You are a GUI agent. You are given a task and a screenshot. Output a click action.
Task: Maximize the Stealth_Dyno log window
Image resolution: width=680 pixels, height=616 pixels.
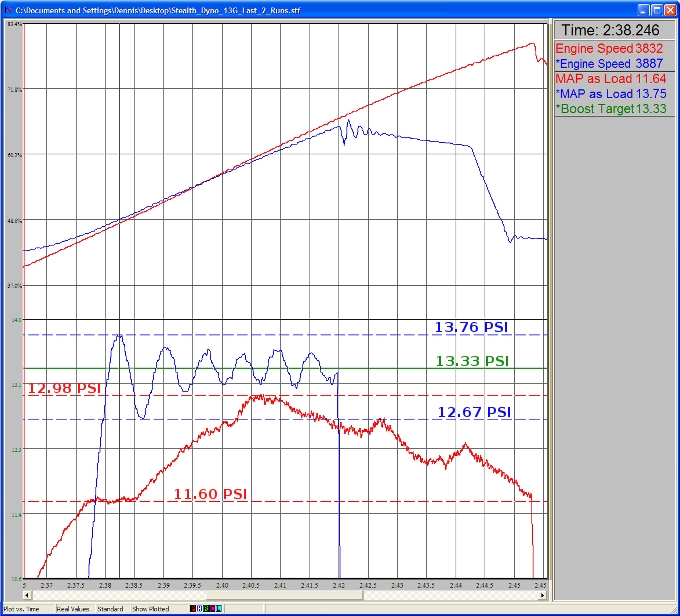(657, 10)
